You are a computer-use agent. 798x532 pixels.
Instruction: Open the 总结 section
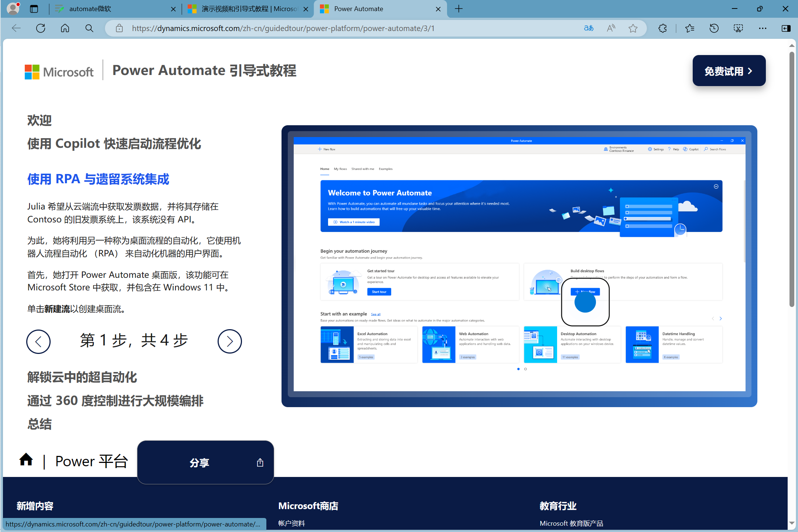tap(40, 424)
